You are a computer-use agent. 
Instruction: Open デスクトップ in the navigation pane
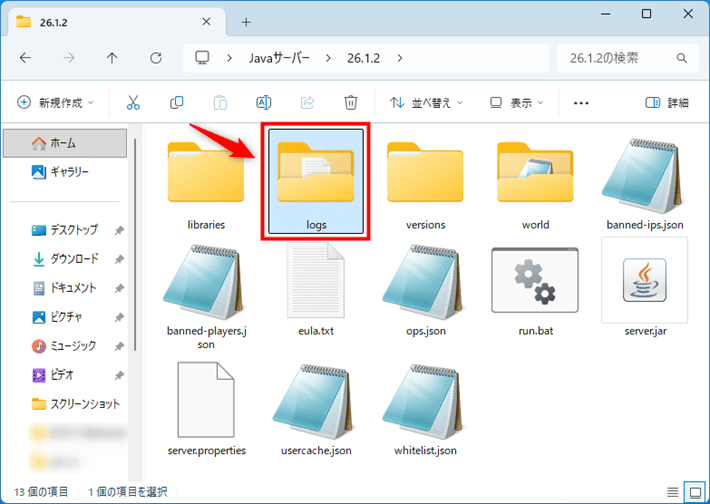[65, 230]
